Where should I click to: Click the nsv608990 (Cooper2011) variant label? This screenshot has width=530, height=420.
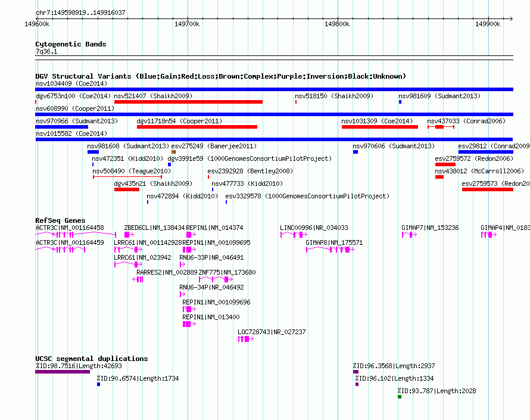click(x=75, y=108)
